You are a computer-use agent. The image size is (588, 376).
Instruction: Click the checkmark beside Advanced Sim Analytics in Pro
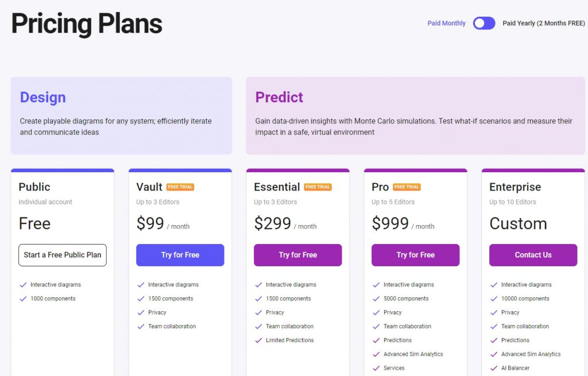click(x=377, y=354)
